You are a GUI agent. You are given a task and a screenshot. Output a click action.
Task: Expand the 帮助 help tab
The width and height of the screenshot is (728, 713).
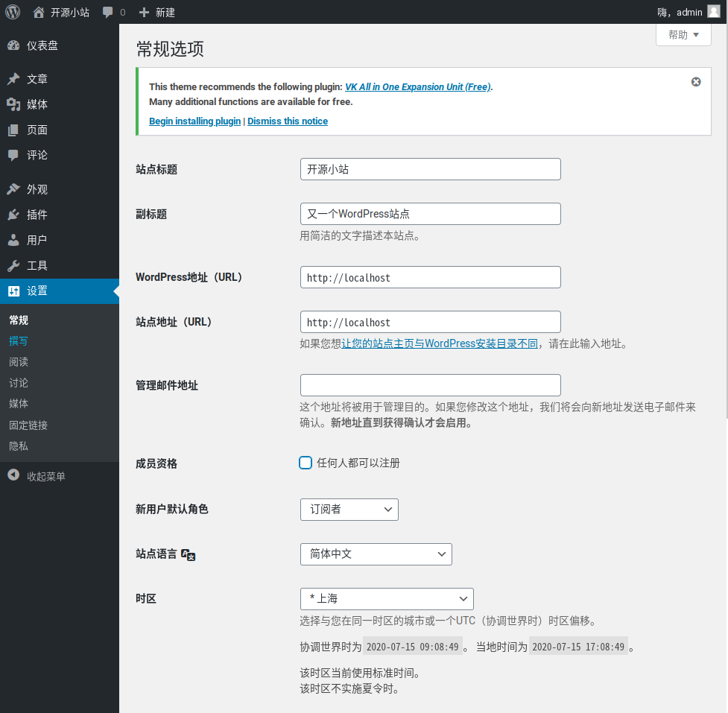click(683, 35)
